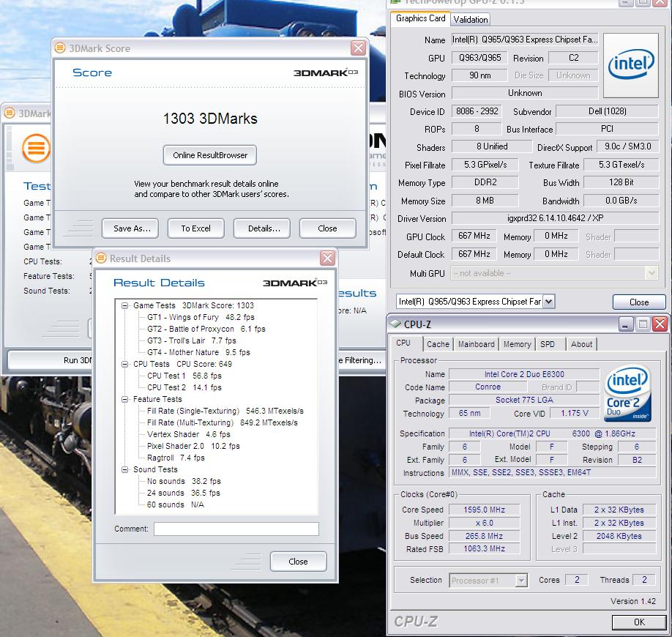Click the Run 3DMark button in main window
This screenshot has width=672, height=637.
click(49, 360)
